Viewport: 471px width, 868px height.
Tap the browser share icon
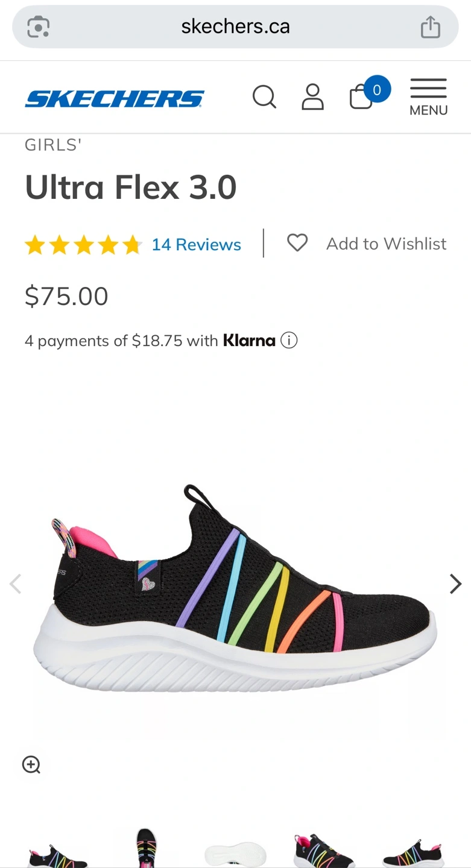click(x=431, y=27)
